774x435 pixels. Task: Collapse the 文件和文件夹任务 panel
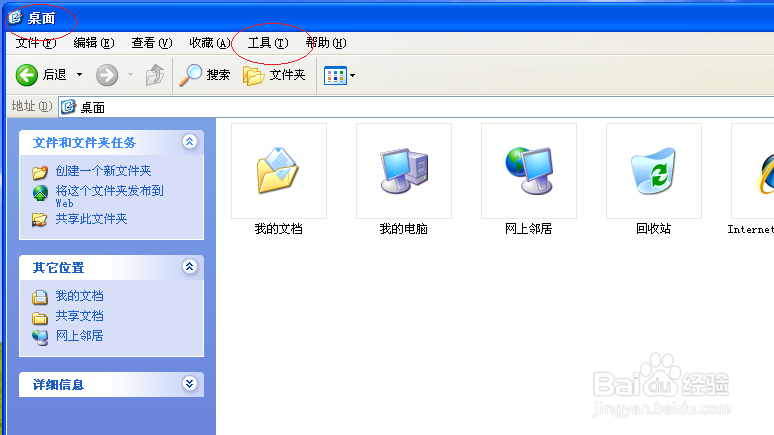(190, 142)
